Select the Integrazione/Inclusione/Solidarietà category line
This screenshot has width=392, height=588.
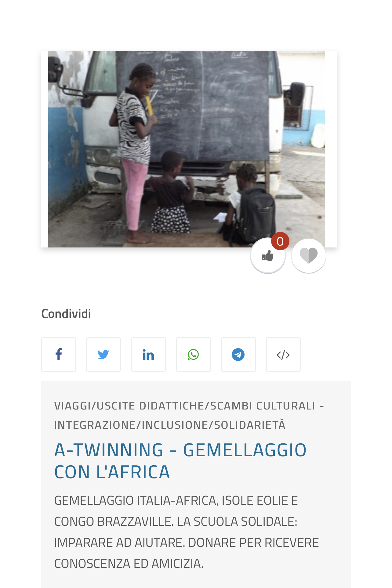pyautogui.click(x=170, y=425)
